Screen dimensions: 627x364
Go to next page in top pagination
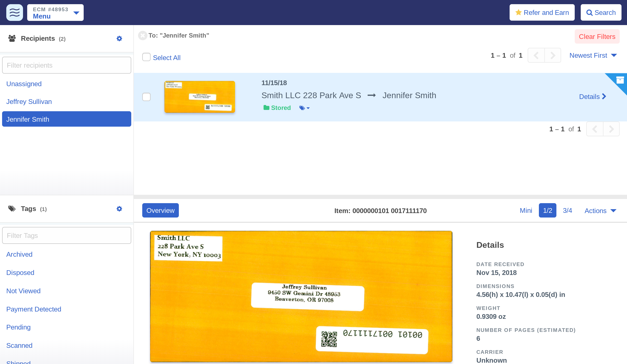pos(553,55)
